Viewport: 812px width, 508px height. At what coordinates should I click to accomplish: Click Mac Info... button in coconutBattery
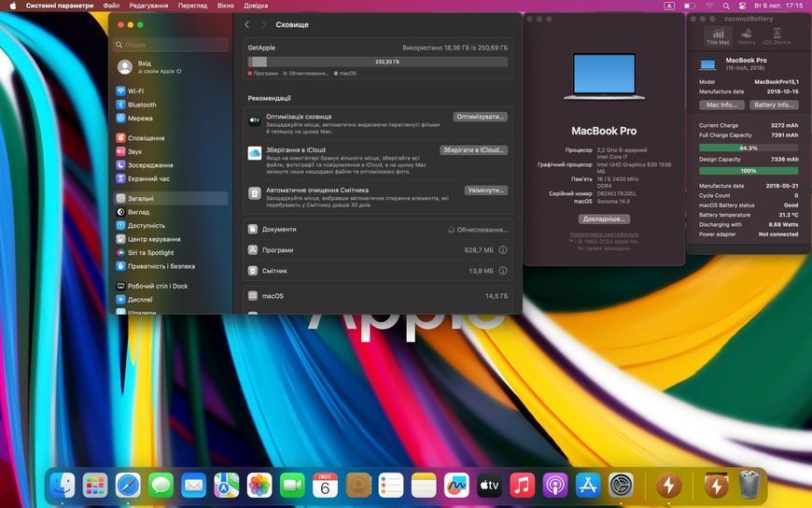tap(721, 105)
